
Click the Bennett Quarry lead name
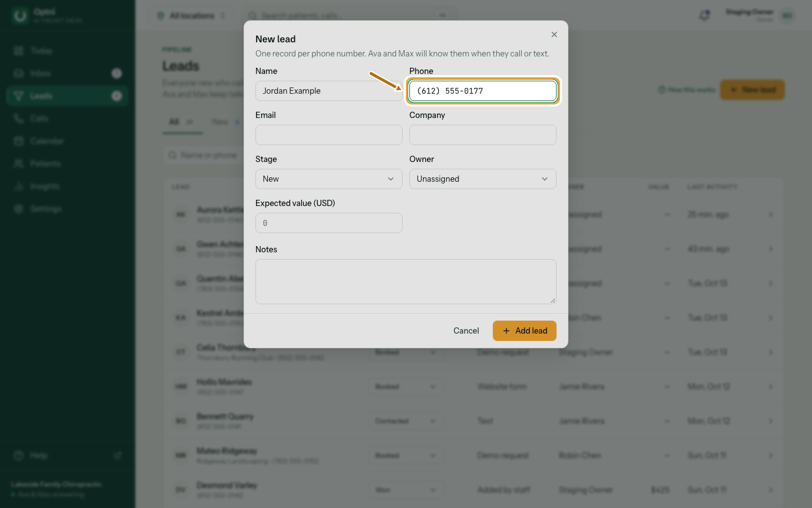[x=225, y=417]
